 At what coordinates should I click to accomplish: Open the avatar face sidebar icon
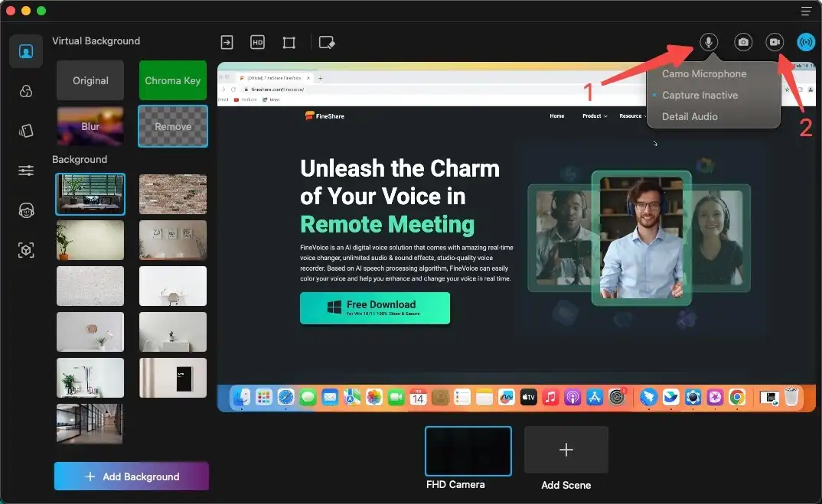coord(26,210)
